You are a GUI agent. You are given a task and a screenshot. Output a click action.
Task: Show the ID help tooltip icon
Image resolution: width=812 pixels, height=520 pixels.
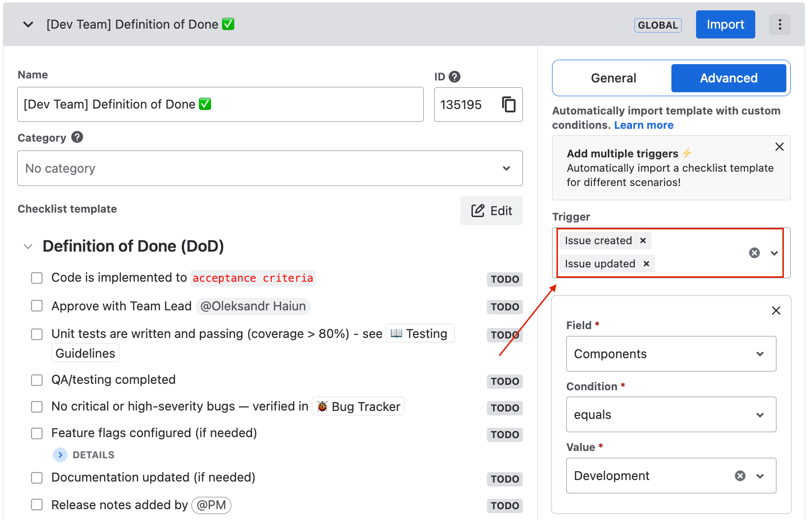pos(455,76)
